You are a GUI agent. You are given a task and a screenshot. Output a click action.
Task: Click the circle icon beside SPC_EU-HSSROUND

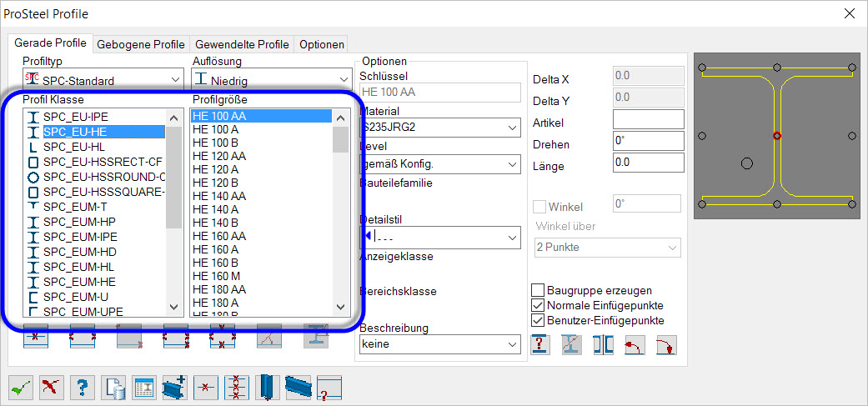pyautogui.click(x=33, y=178)
